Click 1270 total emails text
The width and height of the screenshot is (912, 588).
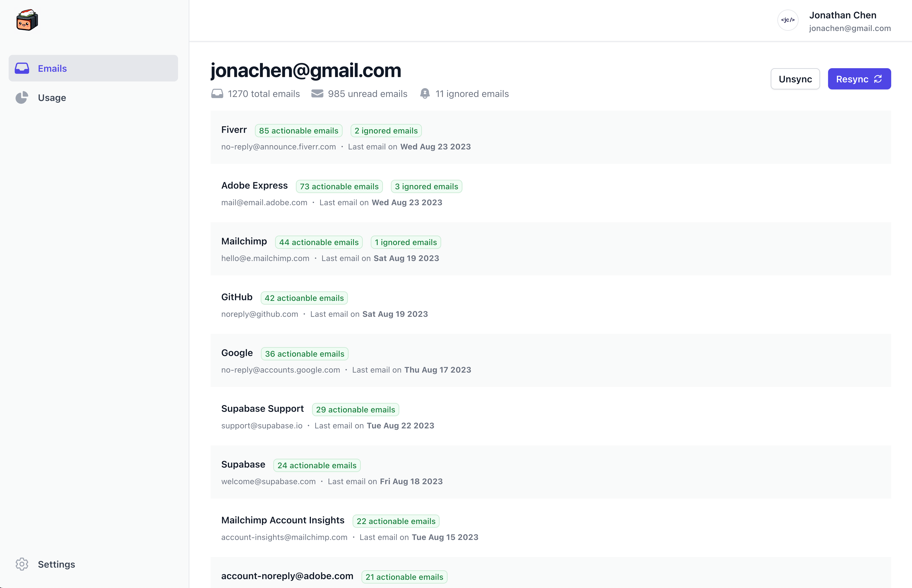[264, 94]
